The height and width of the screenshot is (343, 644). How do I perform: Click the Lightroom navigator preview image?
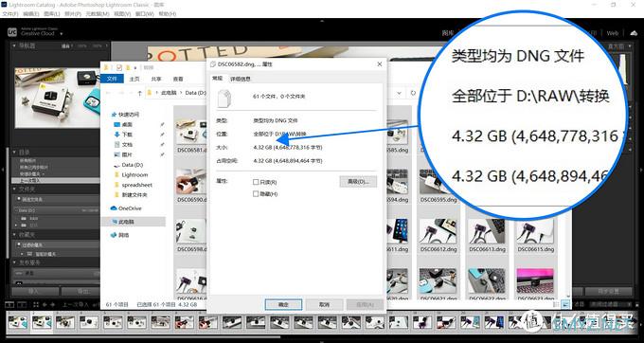click(58, 98)
